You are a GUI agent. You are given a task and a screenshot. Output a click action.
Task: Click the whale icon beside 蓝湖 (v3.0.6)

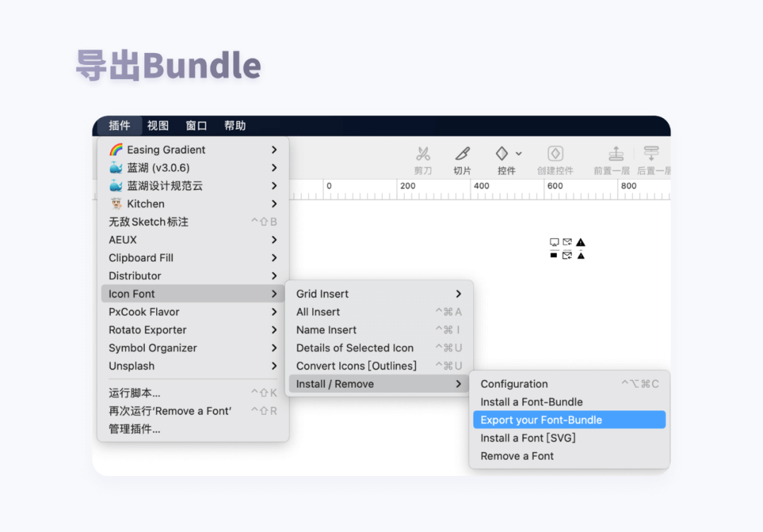point(116,167)
